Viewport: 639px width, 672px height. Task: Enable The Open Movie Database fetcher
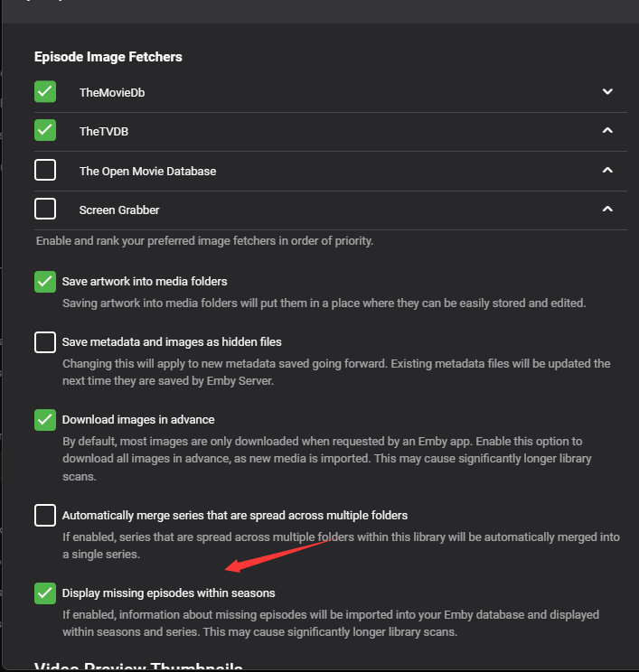point(45,170)
